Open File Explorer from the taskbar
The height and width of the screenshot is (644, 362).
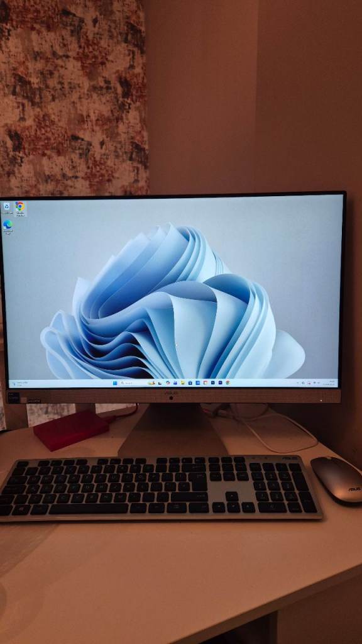point(183,383)
